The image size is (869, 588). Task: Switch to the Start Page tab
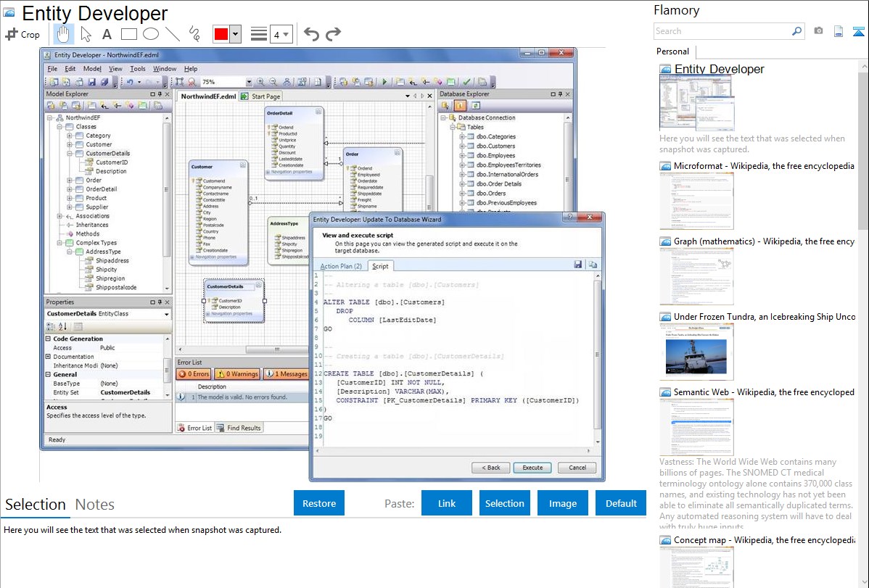[260, 96]
